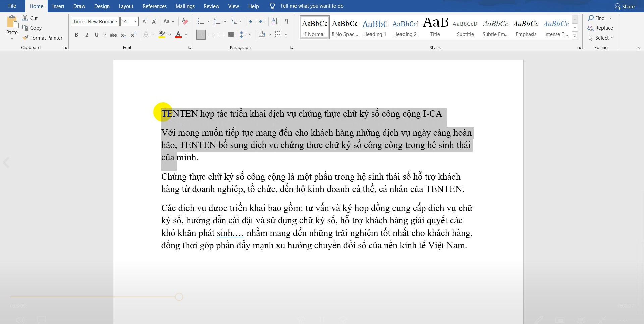Toggle Align Left paragraph button
This screenshot has width=644, height=324.
(x=201, y=35)
